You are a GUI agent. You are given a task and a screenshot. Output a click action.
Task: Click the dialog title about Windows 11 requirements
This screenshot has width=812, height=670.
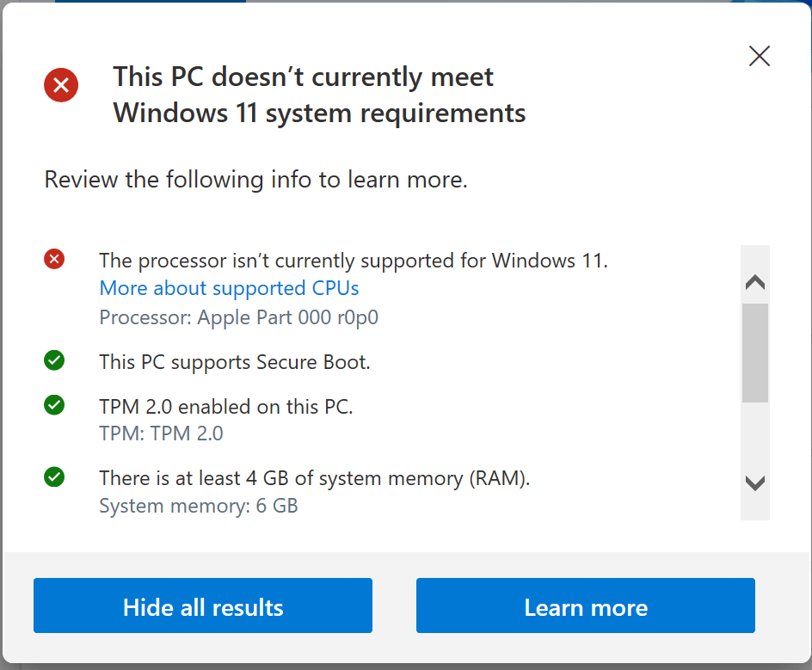point(318,95)
